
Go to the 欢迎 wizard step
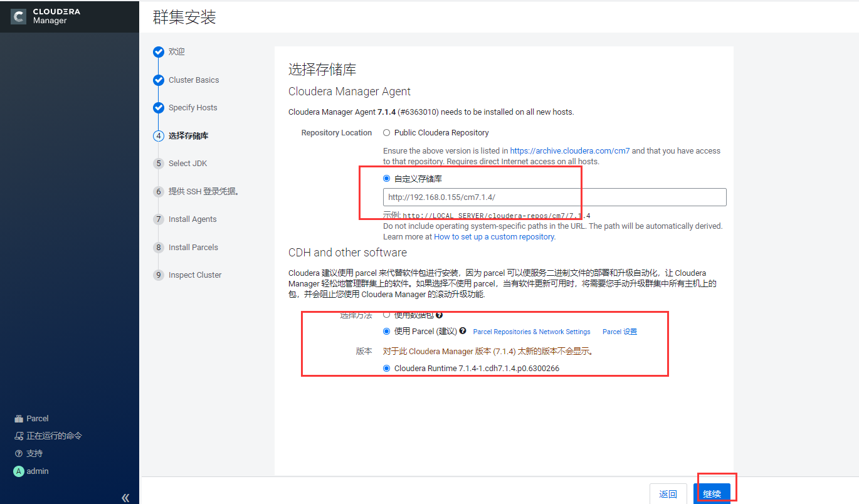pos(177,52)
